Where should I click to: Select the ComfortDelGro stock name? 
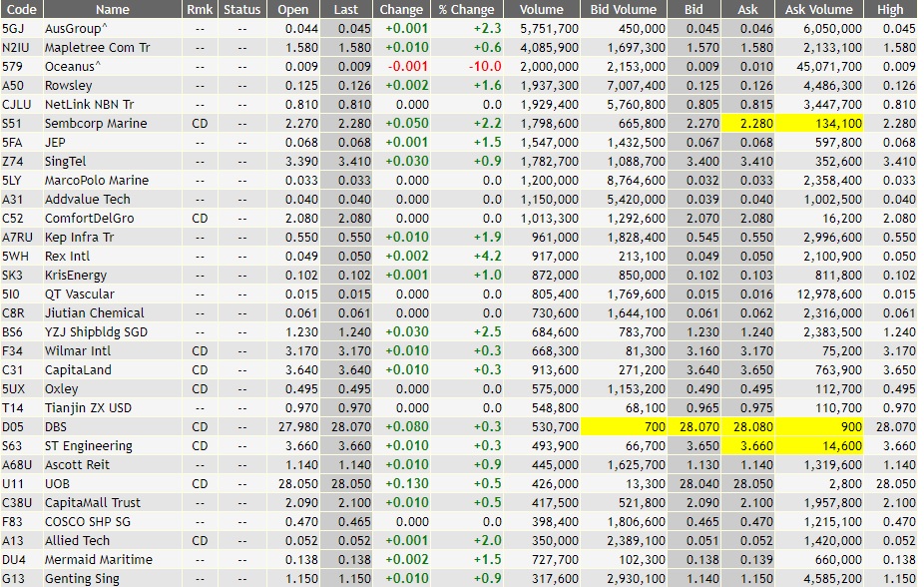pos(90,218)
